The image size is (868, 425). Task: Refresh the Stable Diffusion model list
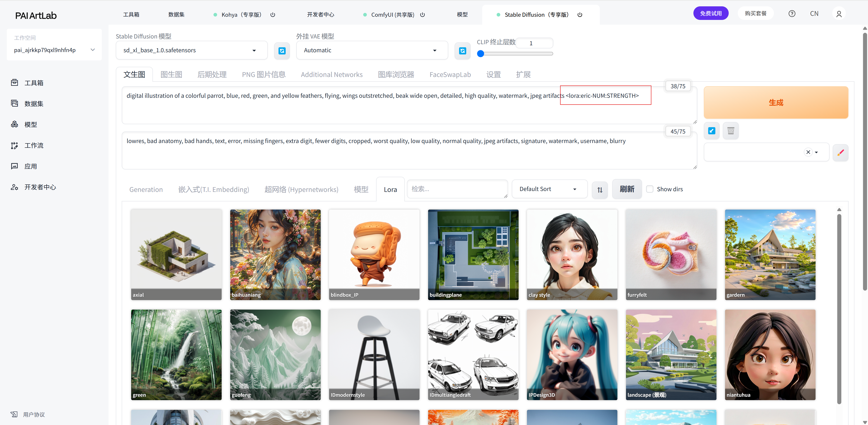click(282, 51)
